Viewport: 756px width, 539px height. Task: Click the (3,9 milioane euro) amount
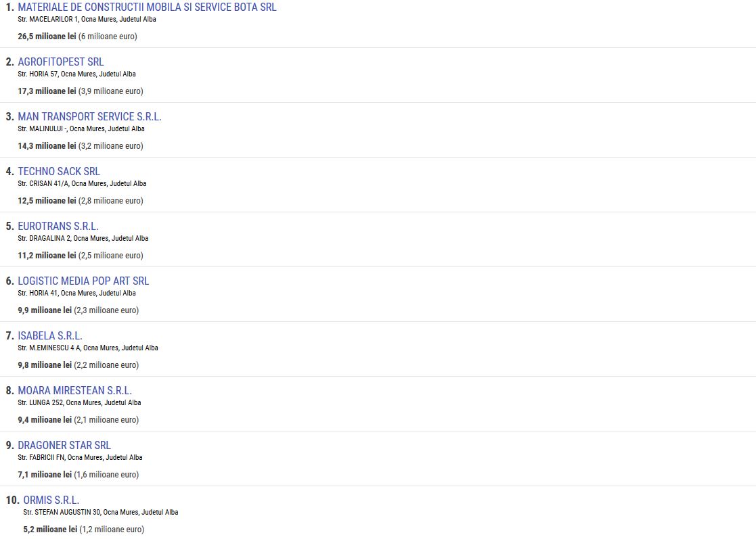pos(111,91)
